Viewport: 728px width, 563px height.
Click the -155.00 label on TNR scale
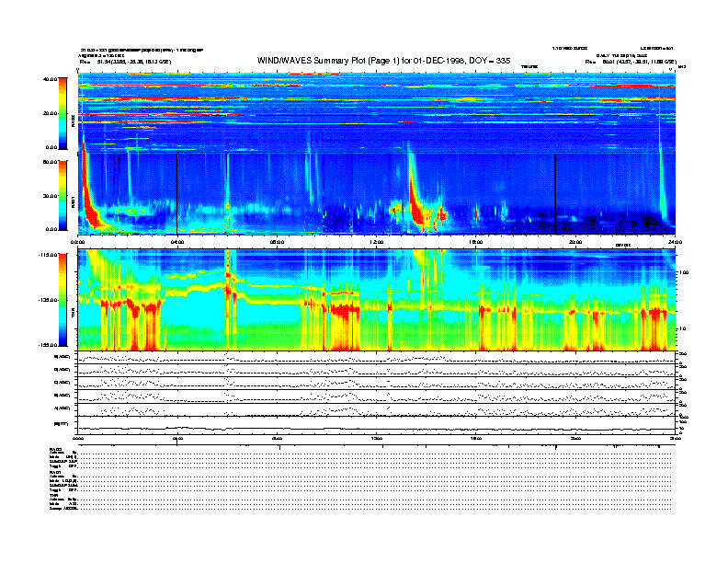(x=49, y=345)
